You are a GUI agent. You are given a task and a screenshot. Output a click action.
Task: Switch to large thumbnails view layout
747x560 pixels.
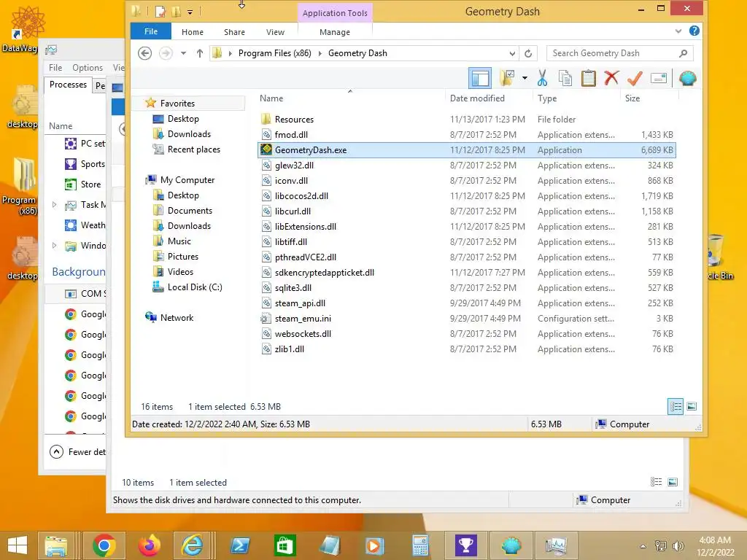(x=692, y=407)
